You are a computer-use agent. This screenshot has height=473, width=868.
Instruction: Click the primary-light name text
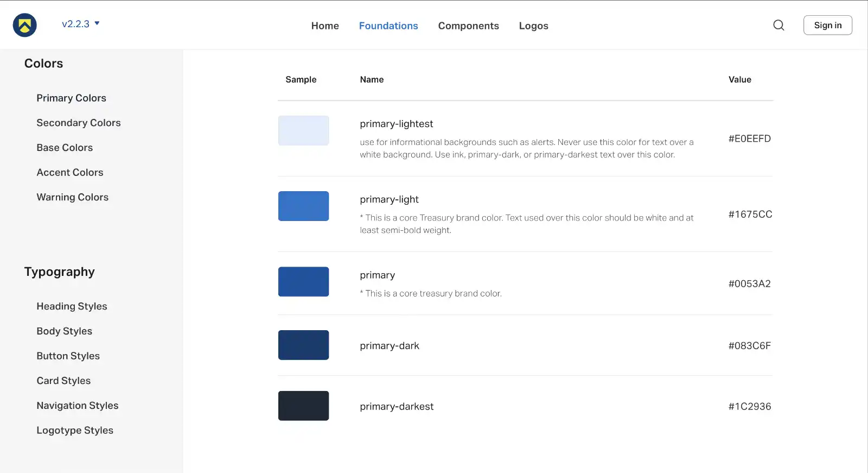point(389,199)
